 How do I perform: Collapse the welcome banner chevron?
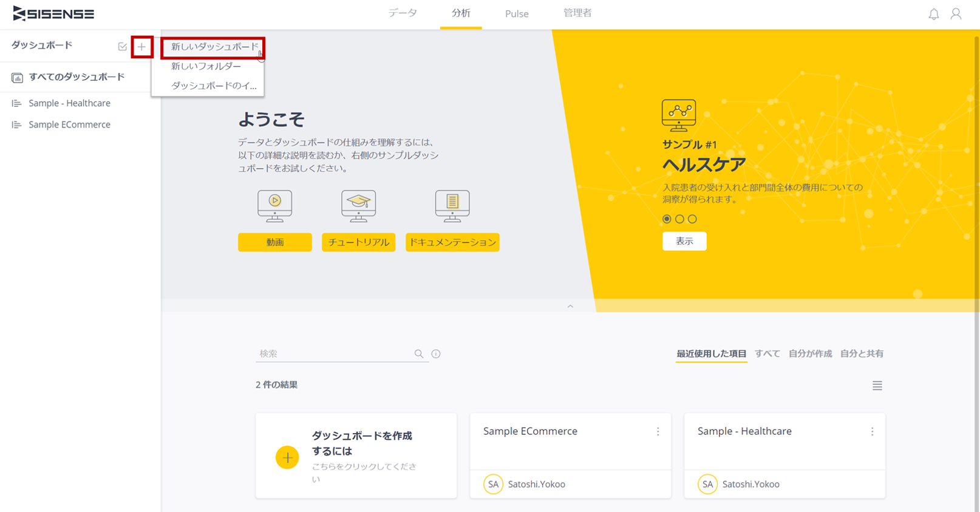point(570,306)
